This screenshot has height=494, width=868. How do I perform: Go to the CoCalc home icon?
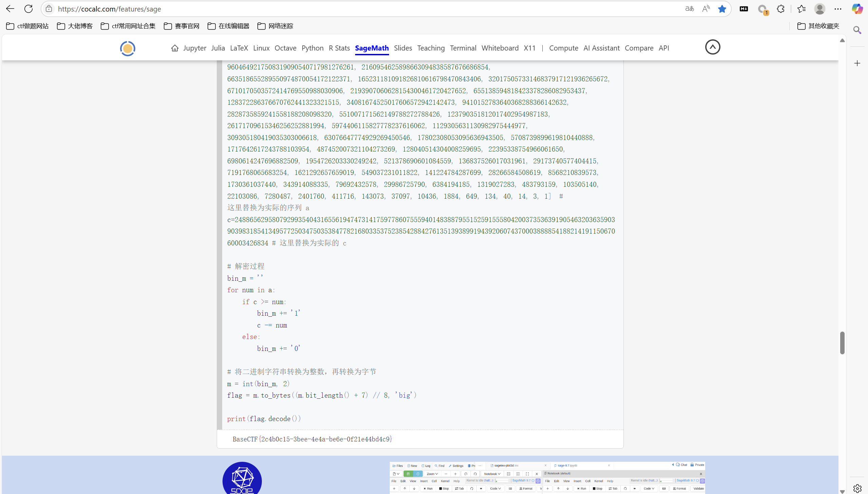[x=175, y=48]
